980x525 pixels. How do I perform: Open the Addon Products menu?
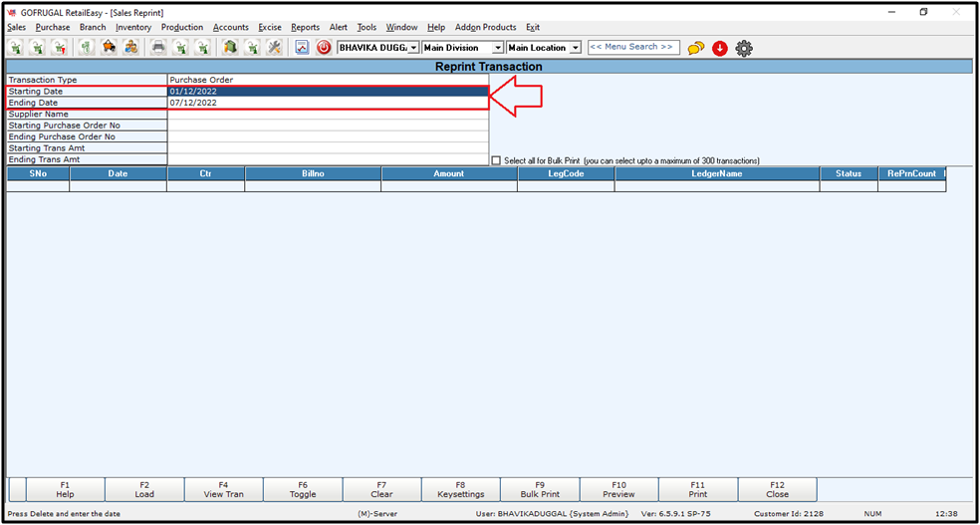486,28
